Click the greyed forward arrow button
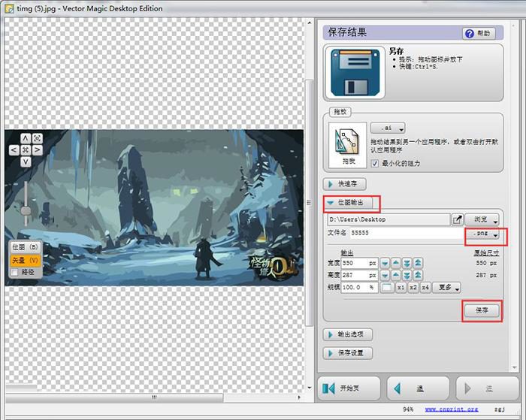Viewport: 526px width, 420px height. [487, 388]
